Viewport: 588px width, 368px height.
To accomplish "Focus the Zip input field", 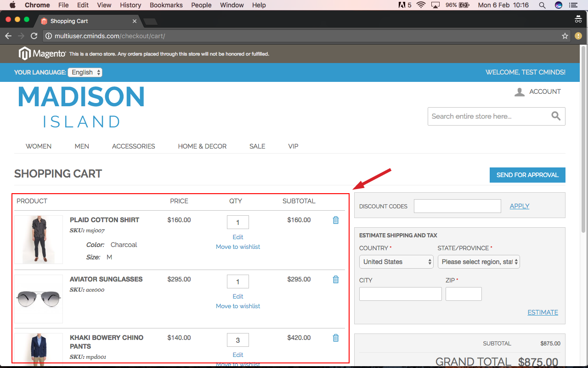I will (464, 294).
